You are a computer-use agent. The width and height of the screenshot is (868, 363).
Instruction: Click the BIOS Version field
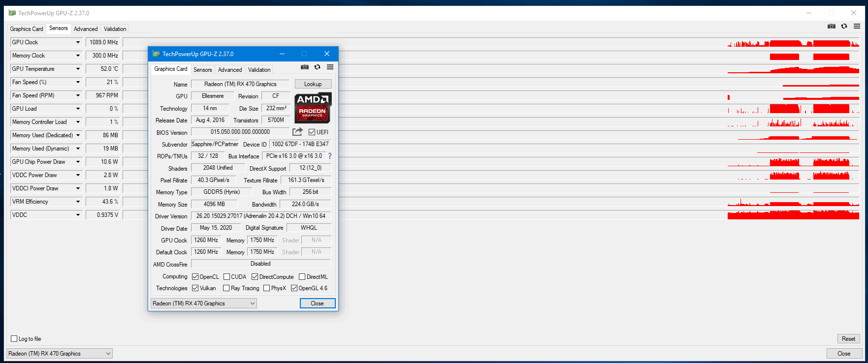tap(240, 132)
